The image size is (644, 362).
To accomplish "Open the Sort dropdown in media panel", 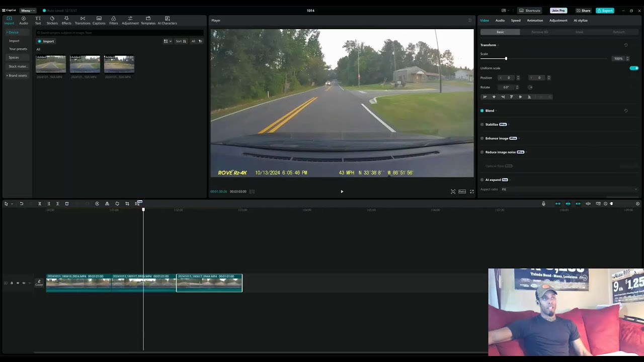I will (x=181, y=41).
